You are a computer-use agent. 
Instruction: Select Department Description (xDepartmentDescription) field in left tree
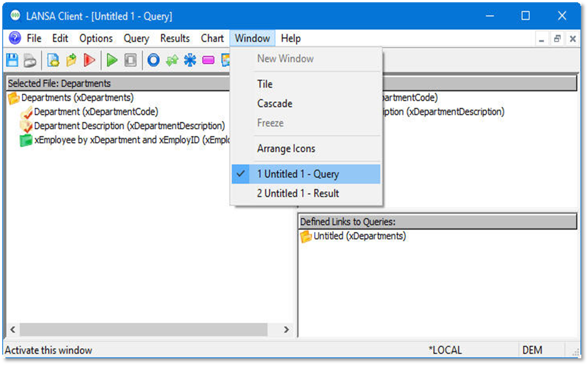point(129,126)
